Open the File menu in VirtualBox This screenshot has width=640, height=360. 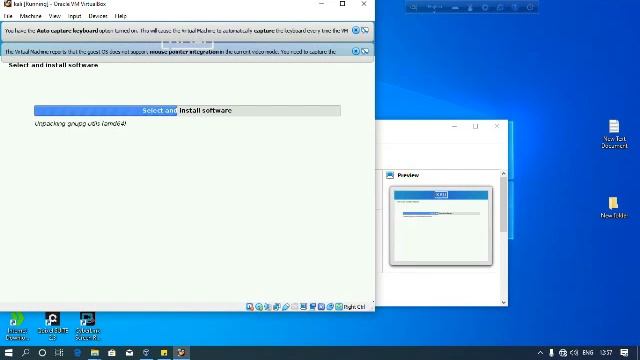coord(8,16)
